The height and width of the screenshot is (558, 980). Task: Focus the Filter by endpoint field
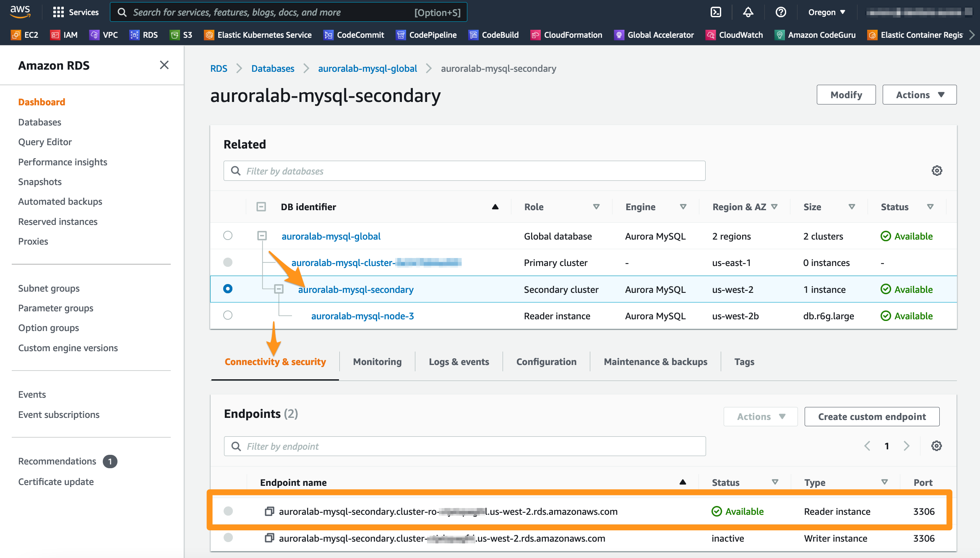tap(465, 446)
